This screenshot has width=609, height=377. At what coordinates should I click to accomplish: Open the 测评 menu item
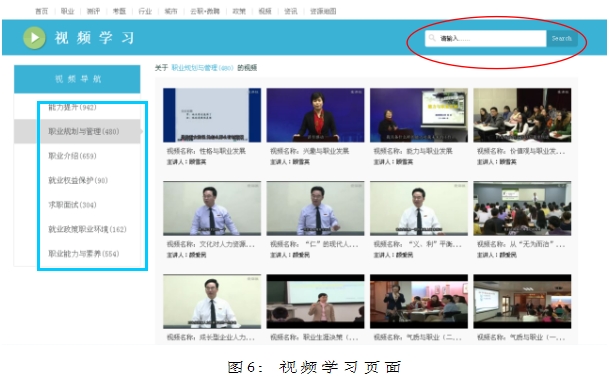point(93,11)
